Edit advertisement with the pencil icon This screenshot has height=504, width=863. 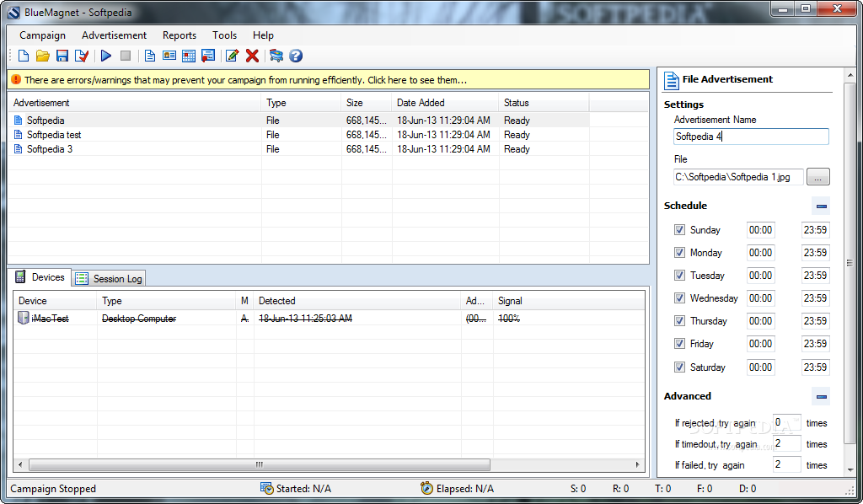(233, 56)
